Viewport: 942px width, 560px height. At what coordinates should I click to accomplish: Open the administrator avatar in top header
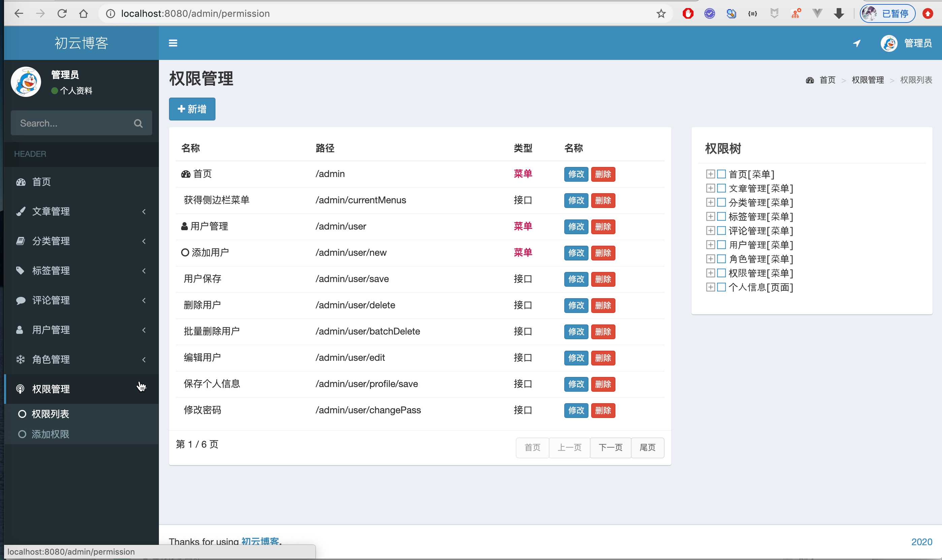[889, 43]
